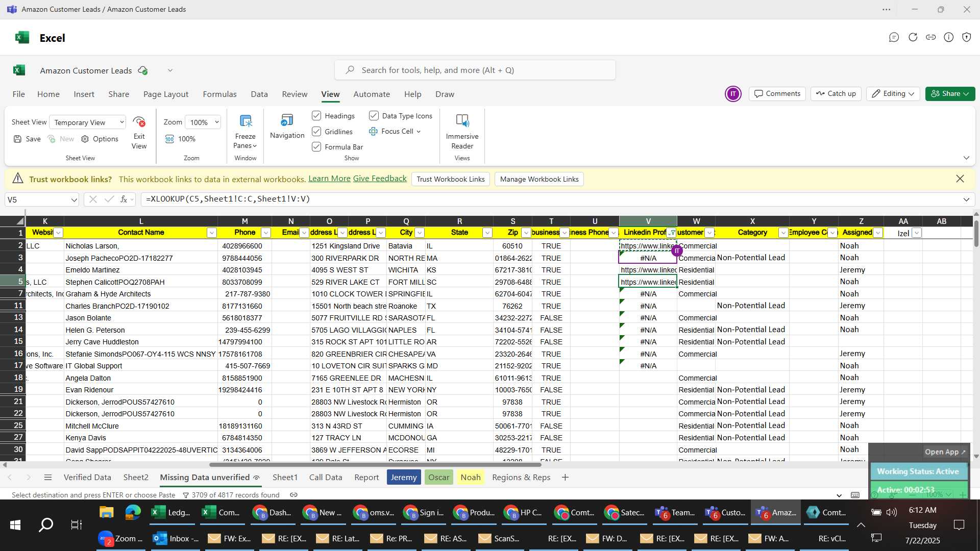Open the Comments pane

point(777,94)
